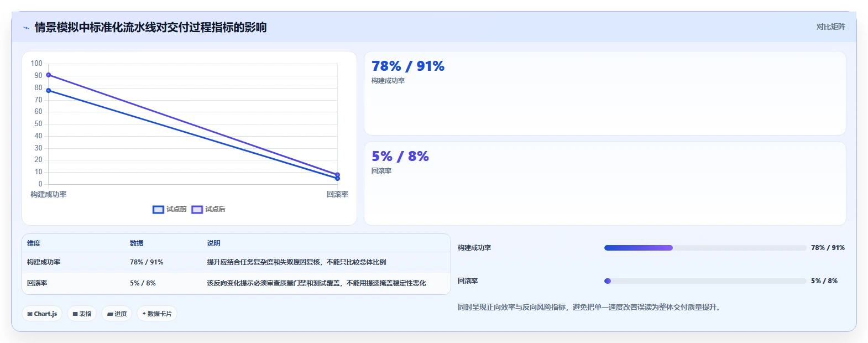Click the chart title 情景模拟中标准化流水线
The height and width of the screenshot is (343, 868).
click(x=150, y=27)
